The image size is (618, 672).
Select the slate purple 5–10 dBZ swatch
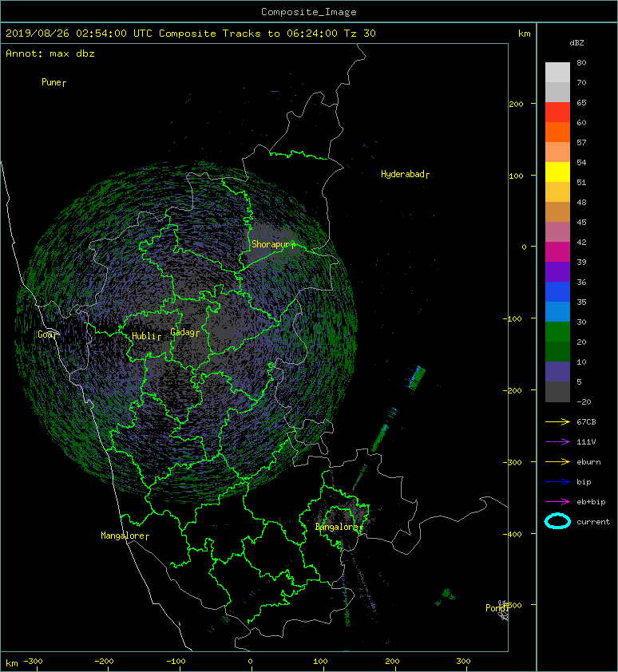(557, 372)
